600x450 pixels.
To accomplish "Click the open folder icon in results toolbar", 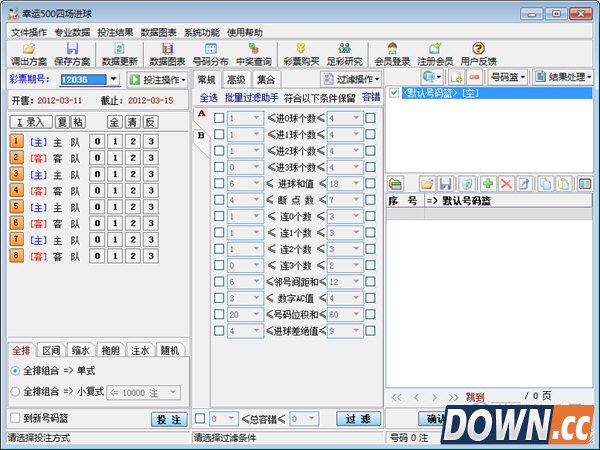I will click(x=427, y=184).
